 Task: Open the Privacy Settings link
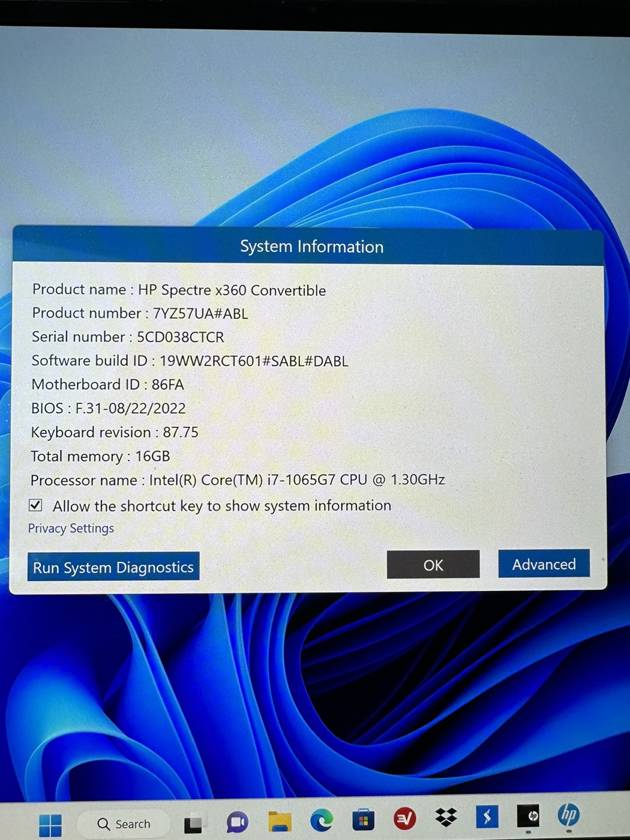(x=71, y=528)
